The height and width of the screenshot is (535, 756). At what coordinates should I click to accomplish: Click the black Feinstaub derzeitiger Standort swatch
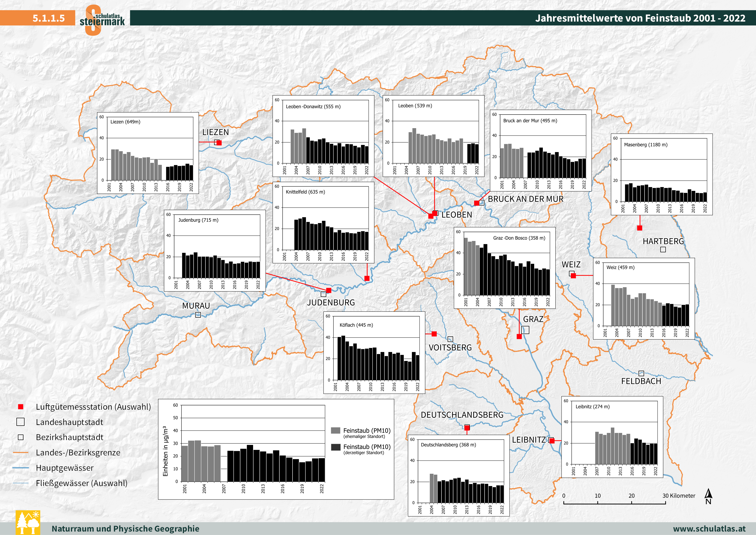[335, 447]
